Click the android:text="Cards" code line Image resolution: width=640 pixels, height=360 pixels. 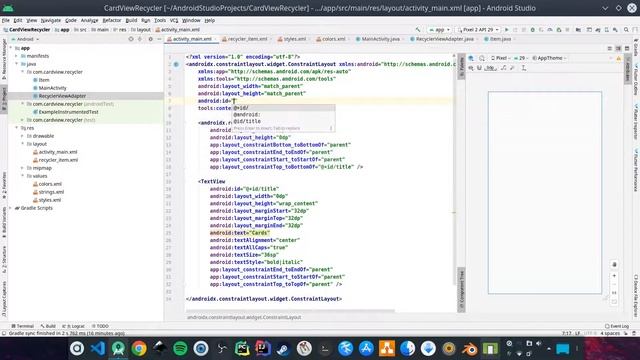pos(240,233)
